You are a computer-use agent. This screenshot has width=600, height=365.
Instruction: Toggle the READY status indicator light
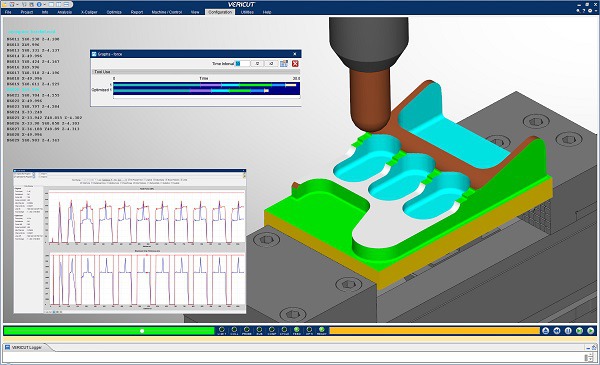pos(322,330)
